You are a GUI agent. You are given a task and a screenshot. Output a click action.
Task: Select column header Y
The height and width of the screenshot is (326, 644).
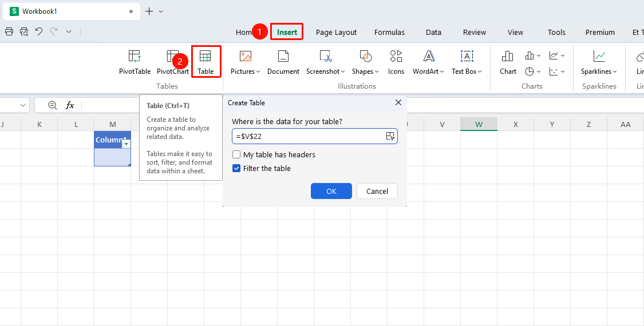click(x=552, y=124)
